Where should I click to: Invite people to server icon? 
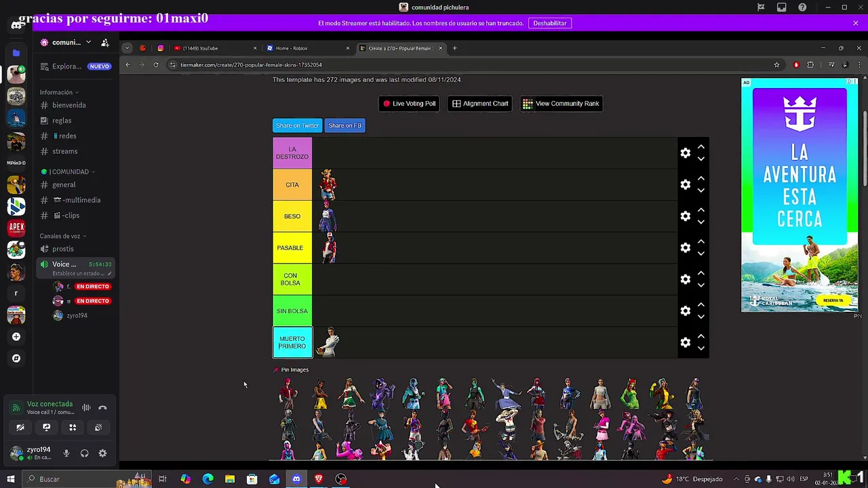[105, 42]
